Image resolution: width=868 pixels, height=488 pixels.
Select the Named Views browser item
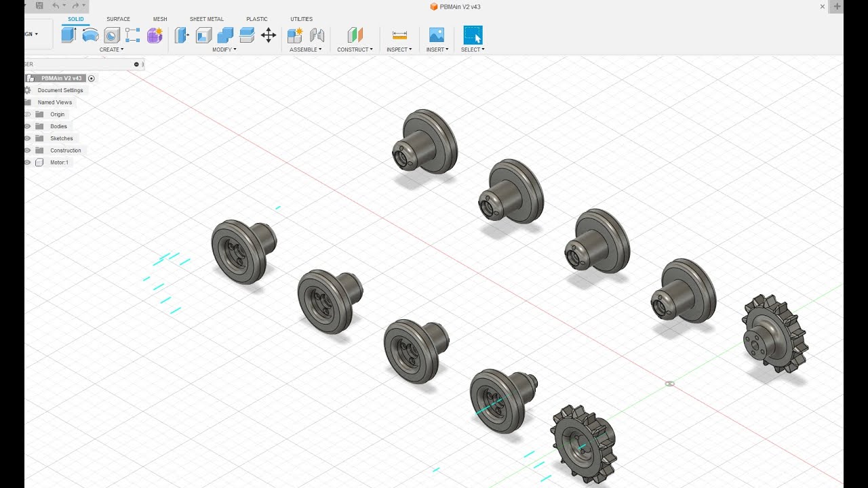(55, 102)
